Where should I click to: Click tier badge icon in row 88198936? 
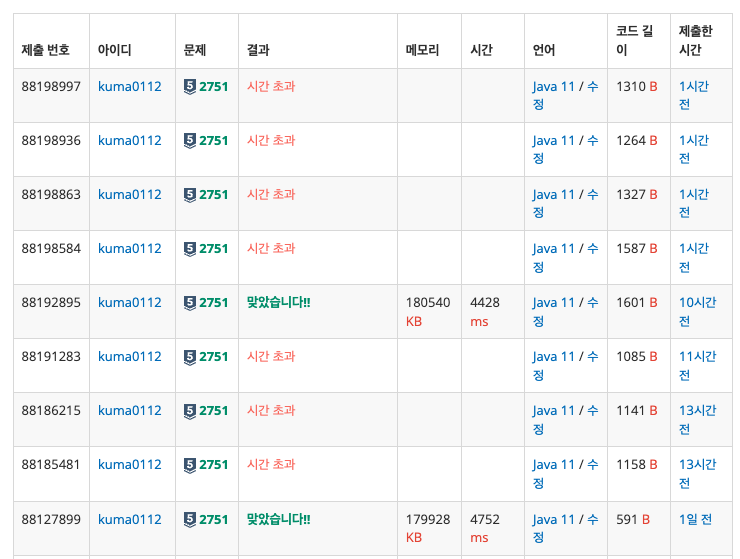click(190, 141)
